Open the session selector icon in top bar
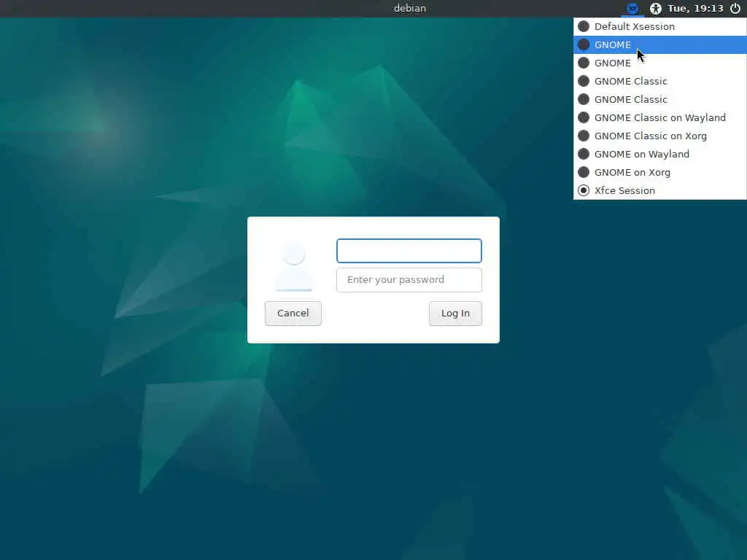The height and width of the screenshot is (560, 747). (x=632, y=9)
